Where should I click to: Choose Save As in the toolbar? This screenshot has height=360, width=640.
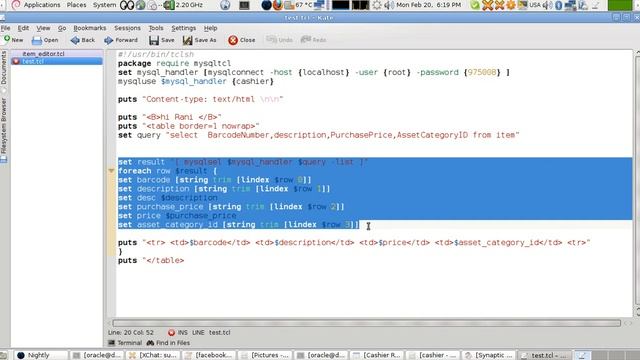[200, 40]
